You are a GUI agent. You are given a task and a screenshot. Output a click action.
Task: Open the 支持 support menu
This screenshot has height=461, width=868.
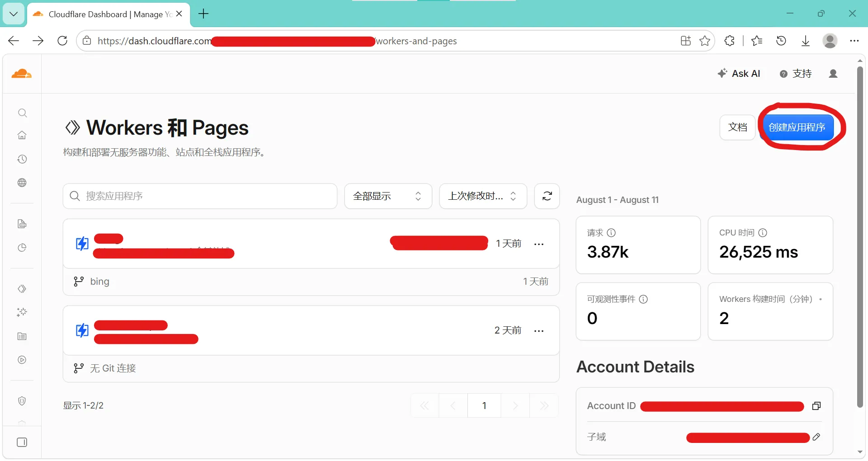click(796, 74)
